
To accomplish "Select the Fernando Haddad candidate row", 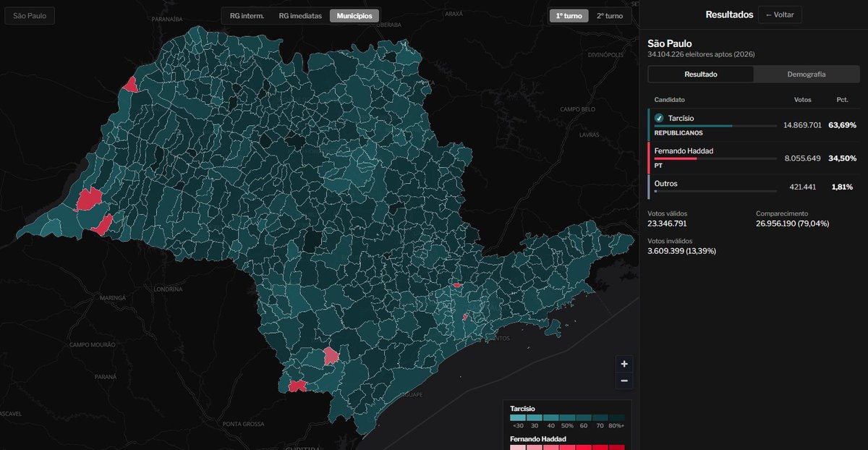I will point(754,157).
